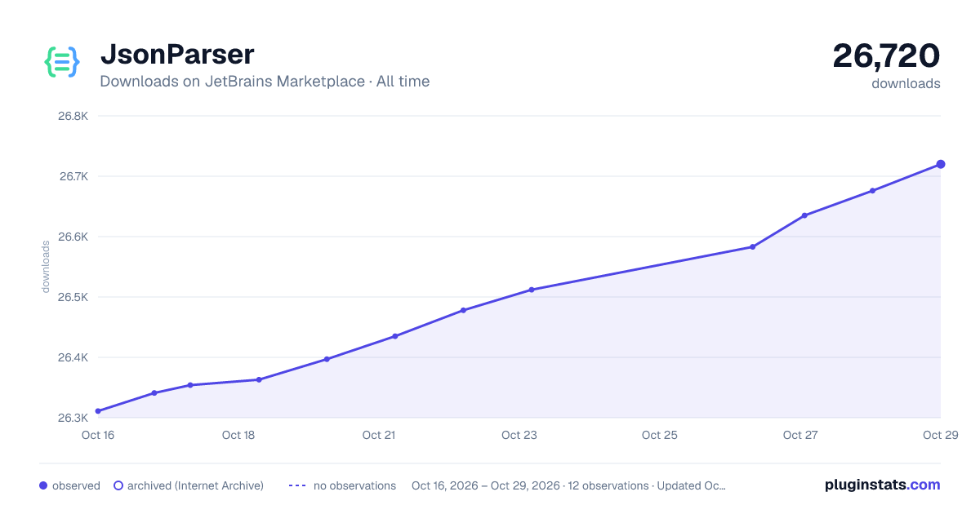980x514 pixels.
Task: Click the Oct 21 x-axis label
Action: [x=379, y=435]
